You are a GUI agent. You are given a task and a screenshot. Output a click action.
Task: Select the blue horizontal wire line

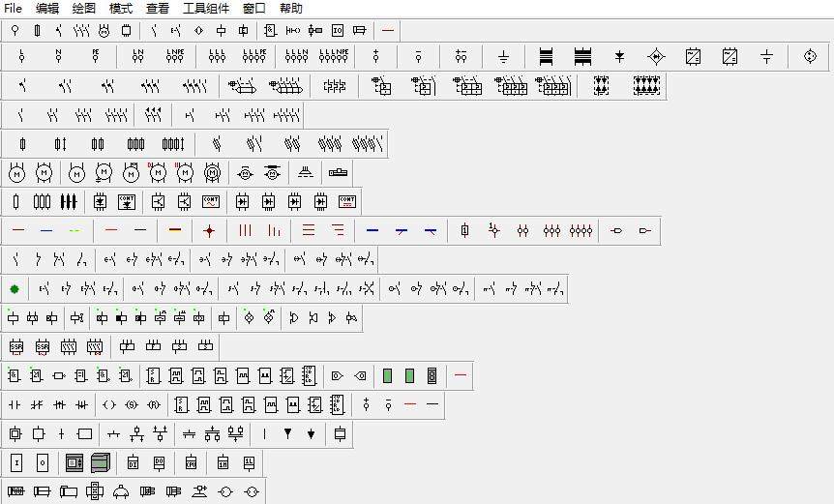46,231
